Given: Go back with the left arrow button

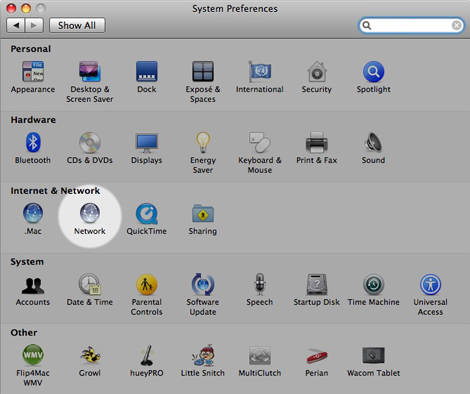Looking at the screenshot, I should (x=16, y=25).
